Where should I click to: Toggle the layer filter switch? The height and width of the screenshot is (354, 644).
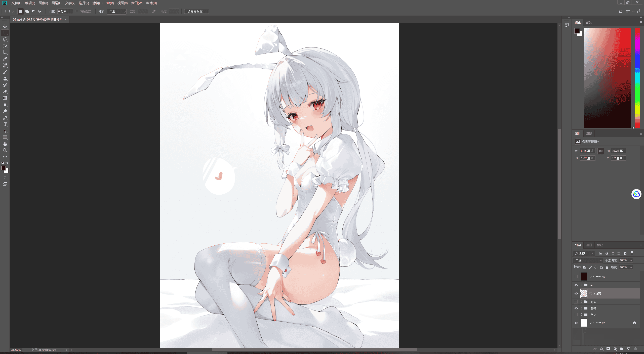632,253
